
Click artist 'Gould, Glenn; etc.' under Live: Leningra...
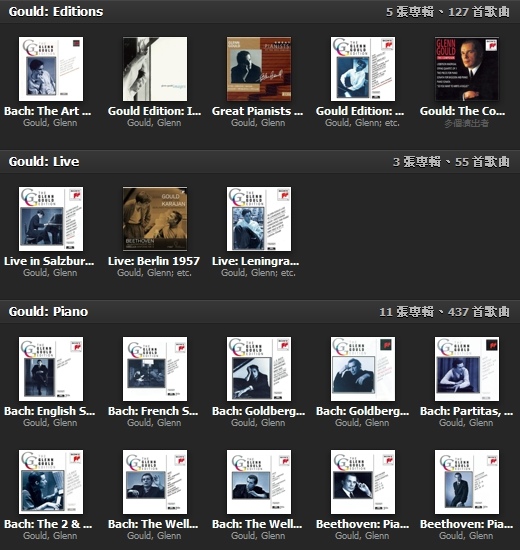tap(258, 273)
